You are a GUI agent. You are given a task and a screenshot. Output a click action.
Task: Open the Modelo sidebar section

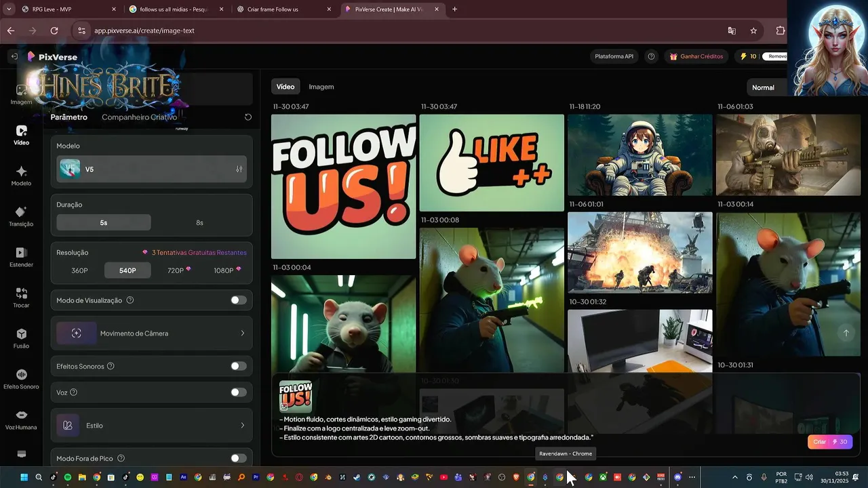click(x=21, y=176)
